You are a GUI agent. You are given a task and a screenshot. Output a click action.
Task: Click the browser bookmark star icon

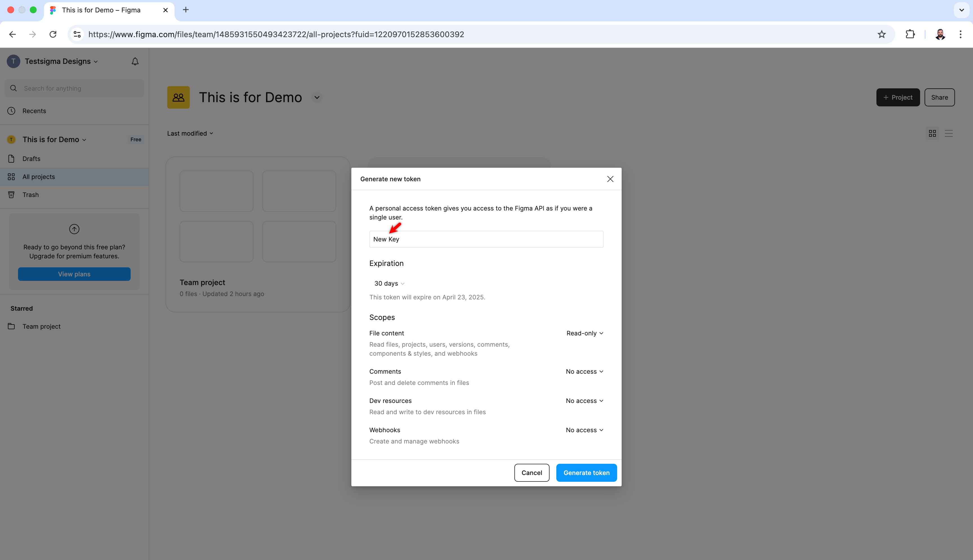pyautogui.click(x=881, y=35)
